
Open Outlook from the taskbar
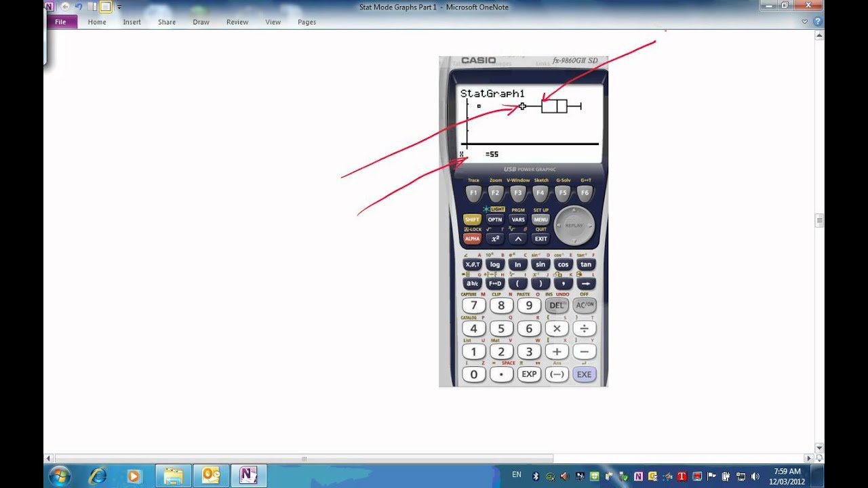pyautogui.click(x=211, y=476)
